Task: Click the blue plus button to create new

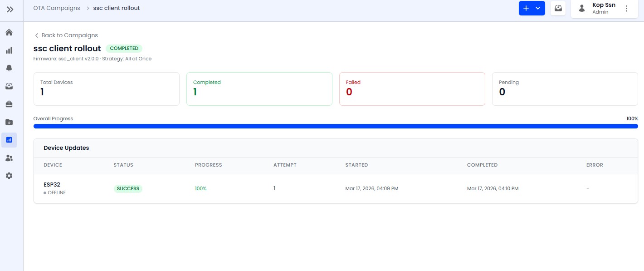Action: pyautogui.click(x=526, y=8)
